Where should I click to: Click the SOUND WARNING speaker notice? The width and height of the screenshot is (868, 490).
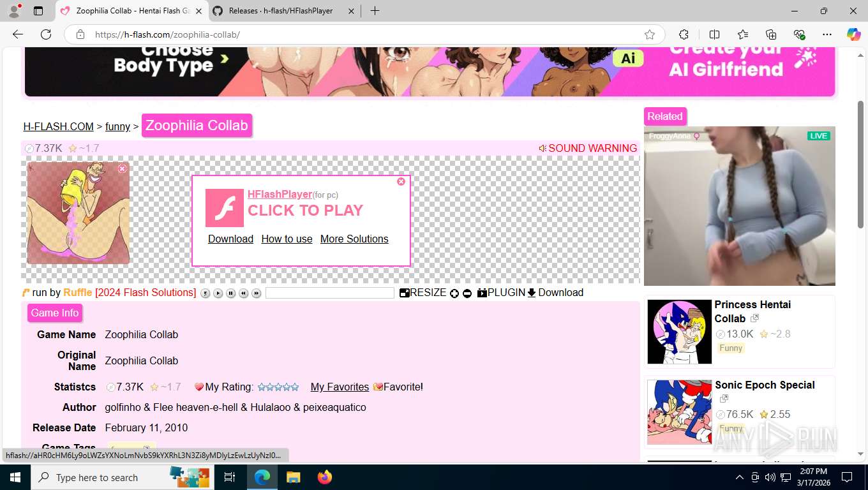tap(588, 148)
